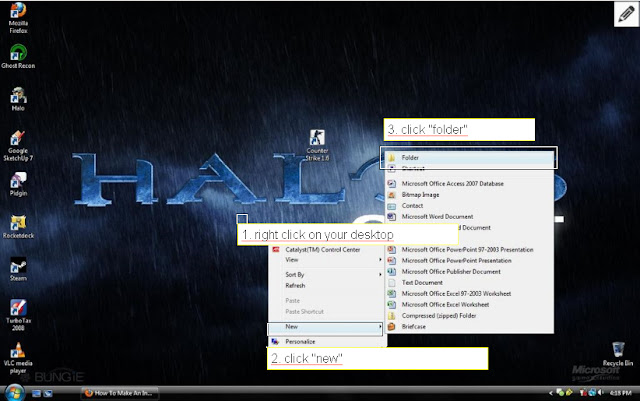Click the pencil edit icon at top right
This screenshot has height=401, width=640.
coord(626,14)
